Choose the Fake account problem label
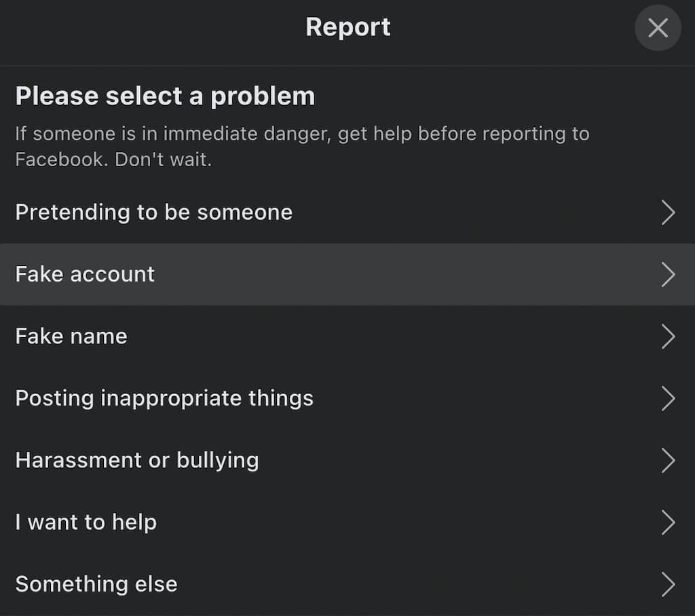The width and height of the screenshot is (695, 616). tap(85, 274)
